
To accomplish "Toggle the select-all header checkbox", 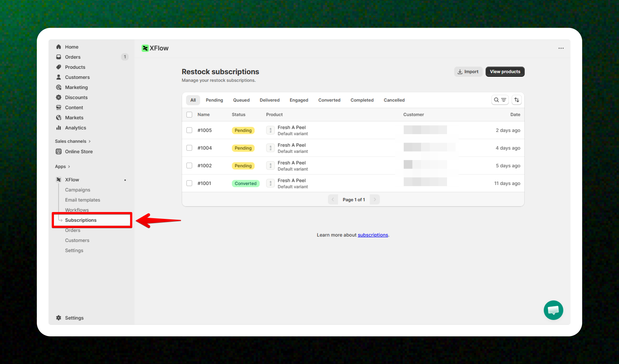I will point(189,115).
